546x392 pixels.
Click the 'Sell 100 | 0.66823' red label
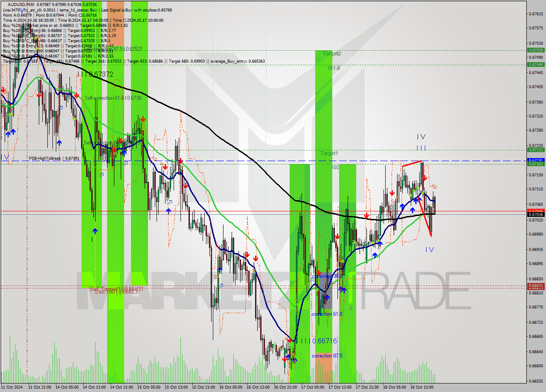(x=116, y=292)
